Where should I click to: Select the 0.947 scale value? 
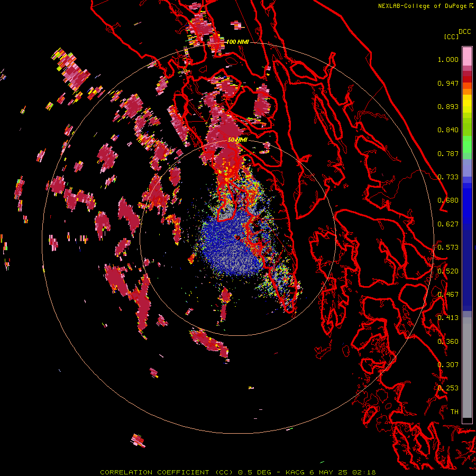(x=448, y=83)
